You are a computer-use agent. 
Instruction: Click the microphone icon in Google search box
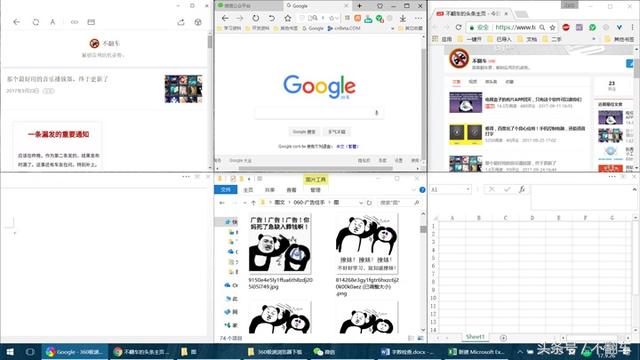(376, 113)
